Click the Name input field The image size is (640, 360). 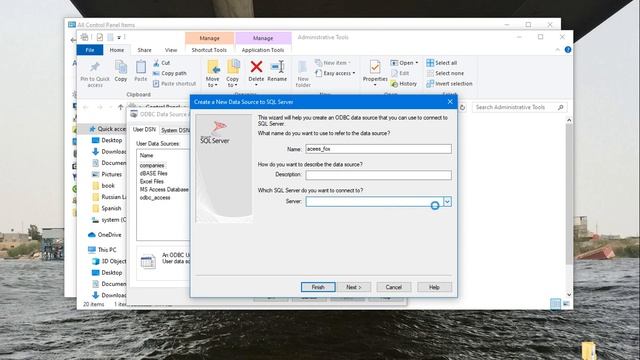tap(378, 149)
